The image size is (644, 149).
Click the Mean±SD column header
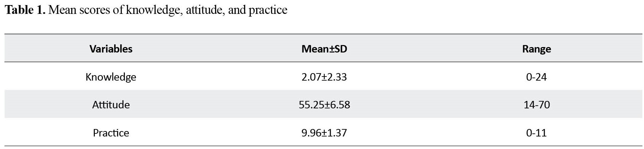pyautogui.click(x=324, y=49)
